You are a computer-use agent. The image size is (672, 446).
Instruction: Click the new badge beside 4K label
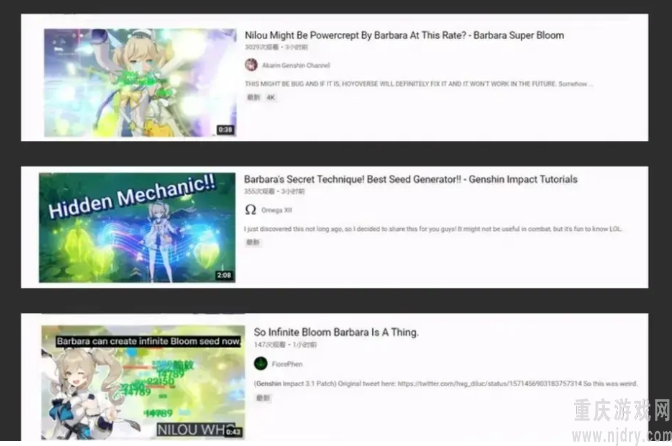coord(253,97)
